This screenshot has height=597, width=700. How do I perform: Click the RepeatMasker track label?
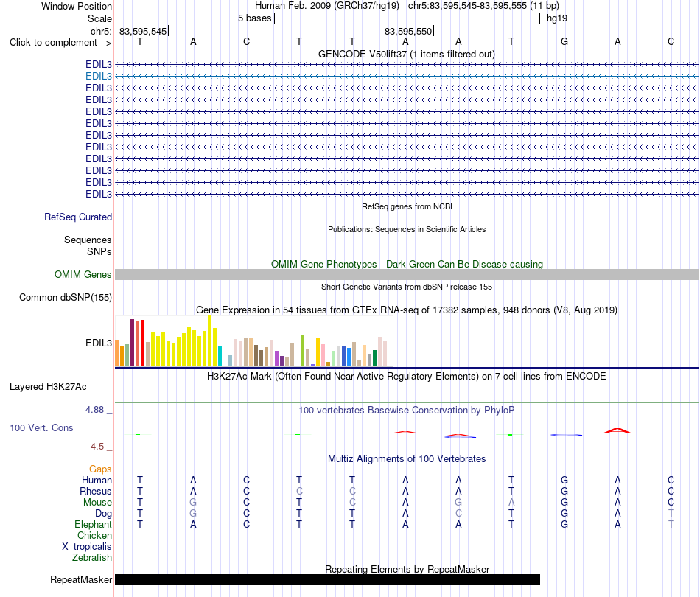click(81, 579)
